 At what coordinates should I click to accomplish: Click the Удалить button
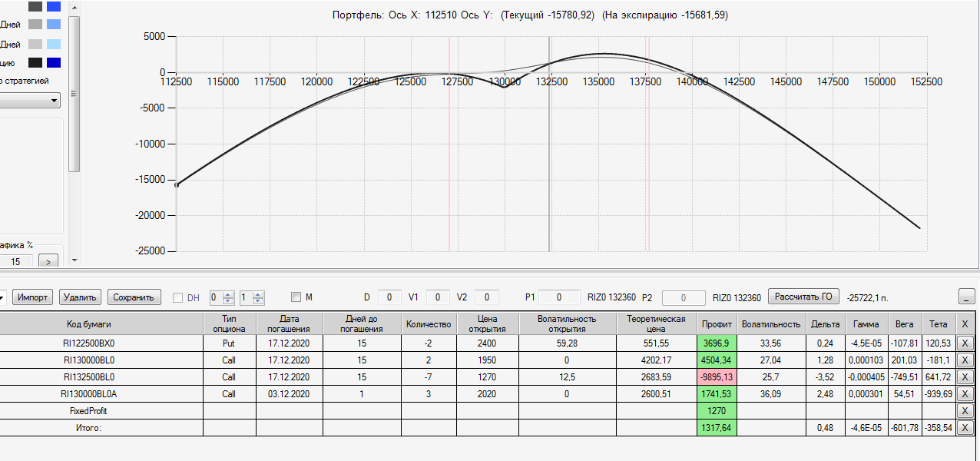coord(81,297)
